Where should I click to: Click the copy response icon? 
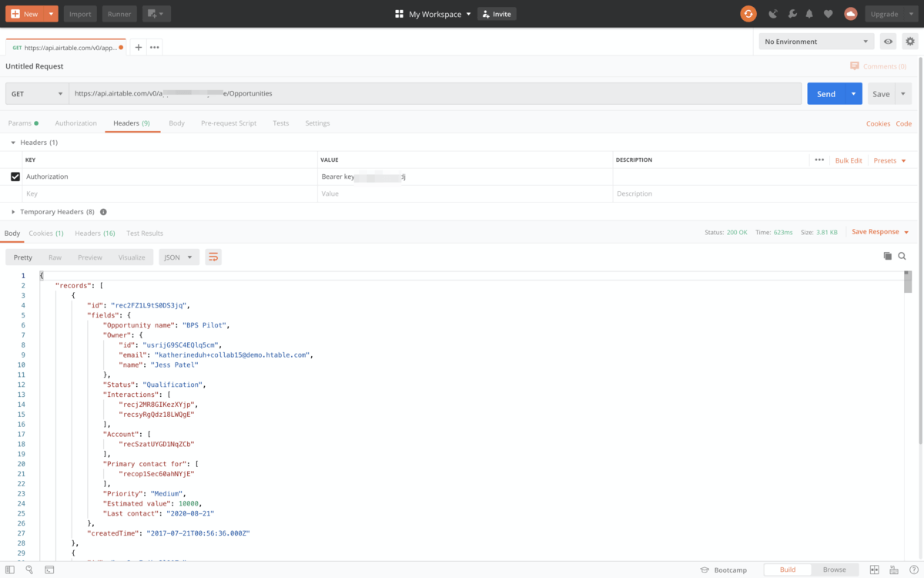pos(887,256)
